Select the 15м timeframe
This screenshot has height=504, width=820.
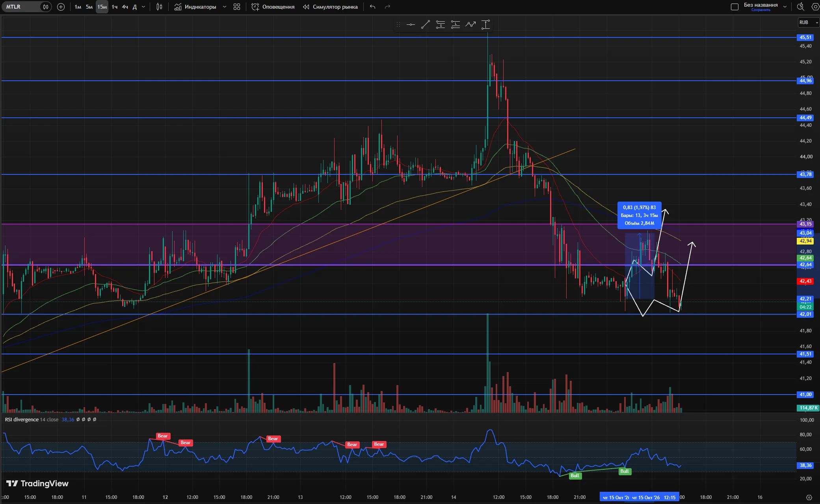click(102, 7)
